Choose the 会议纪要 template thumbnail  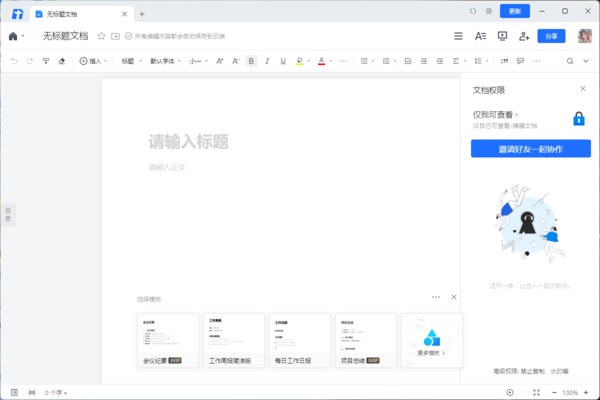point(167,340)
